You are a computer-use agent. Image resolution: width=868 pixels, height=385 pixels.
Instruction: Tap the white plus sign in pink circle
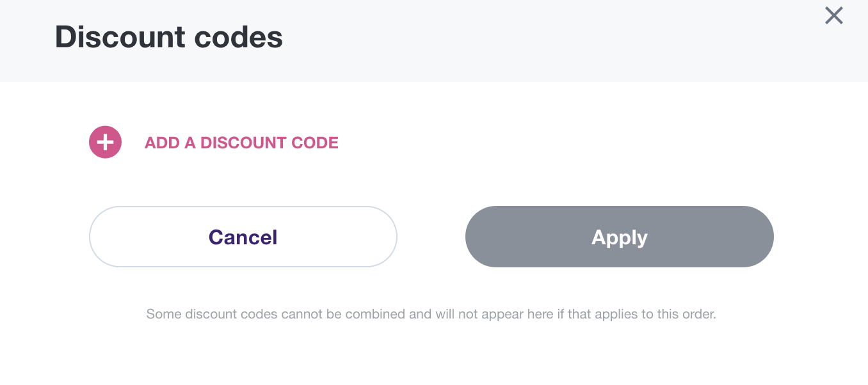[105, 142]
